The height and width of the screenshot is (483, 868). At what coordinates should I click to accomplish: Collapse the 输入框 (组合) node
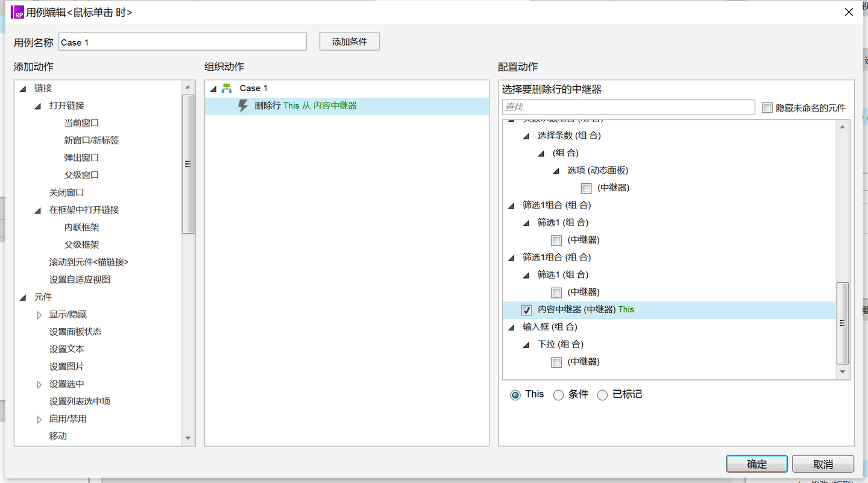pyautogui.click(x=512, y=327)
